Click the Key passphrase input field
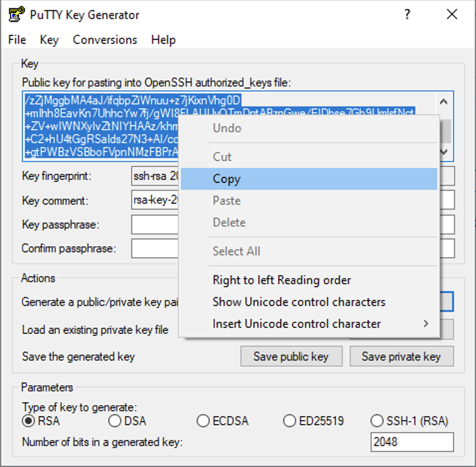The width and height of the screenshot is (476, 467). coord(154,225)
